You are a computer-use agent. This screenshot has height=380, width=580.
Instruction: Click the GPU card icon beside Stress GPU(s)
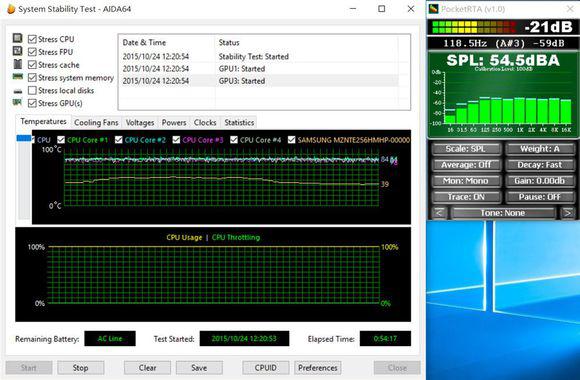[x=17, y=102]
